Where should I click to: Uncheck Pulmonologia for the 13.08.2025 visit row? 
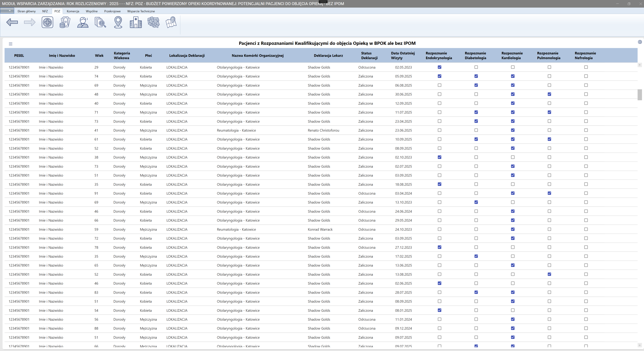549,274
